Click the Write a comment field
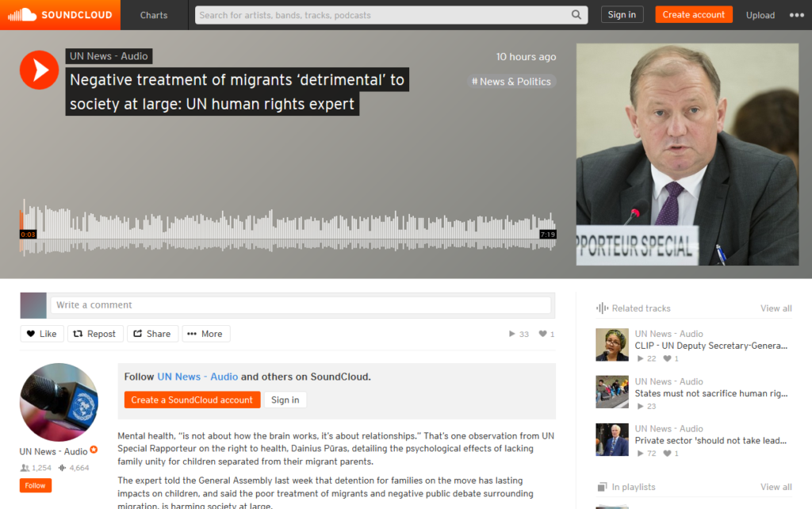Screen dimensions: 812x509 coord(301,305)
